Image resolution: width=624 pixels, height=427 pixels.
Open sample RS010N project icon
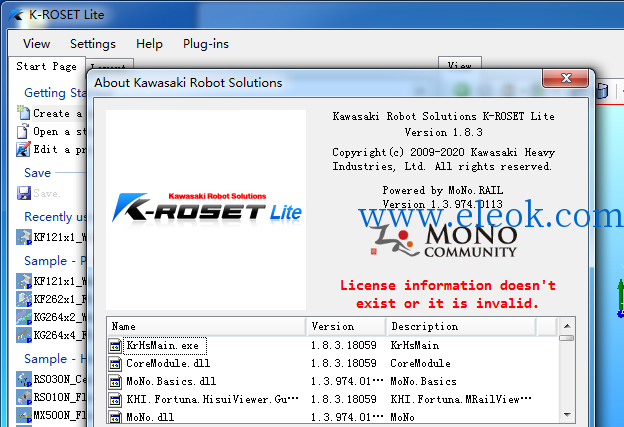click(x=24, y=397)
